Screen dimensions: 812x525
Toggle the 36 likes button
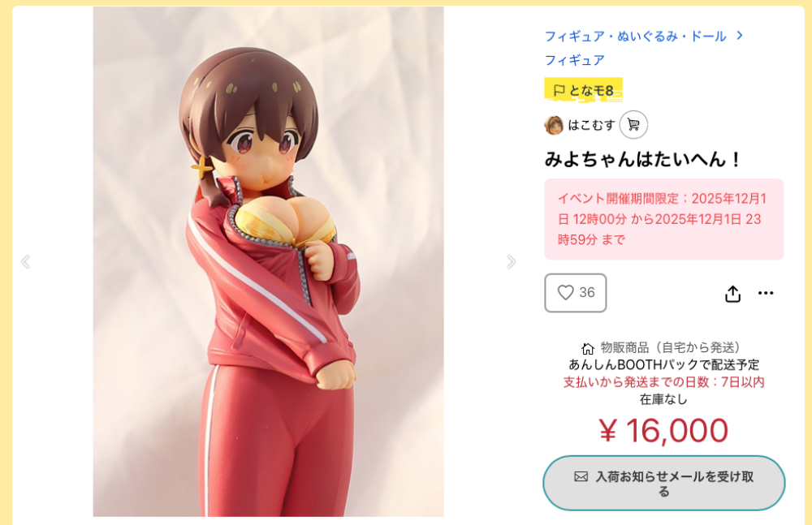(x=576, y=293)
